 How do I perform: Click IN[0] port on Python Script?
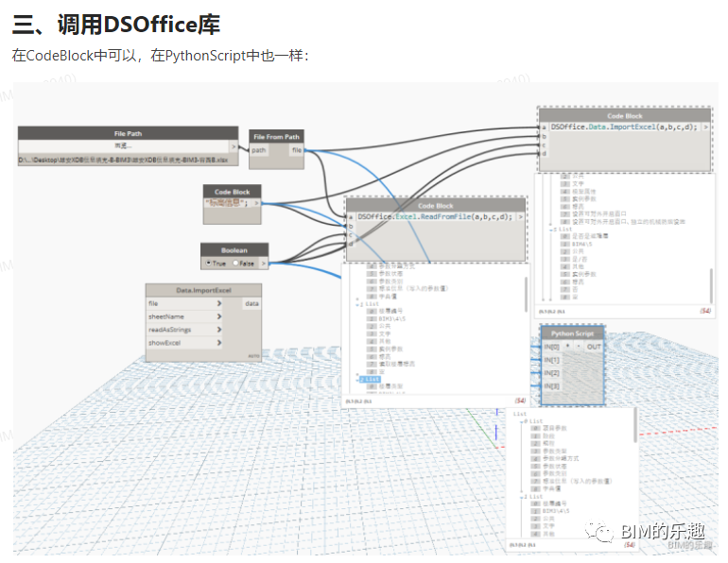click(x=551, y=347)
